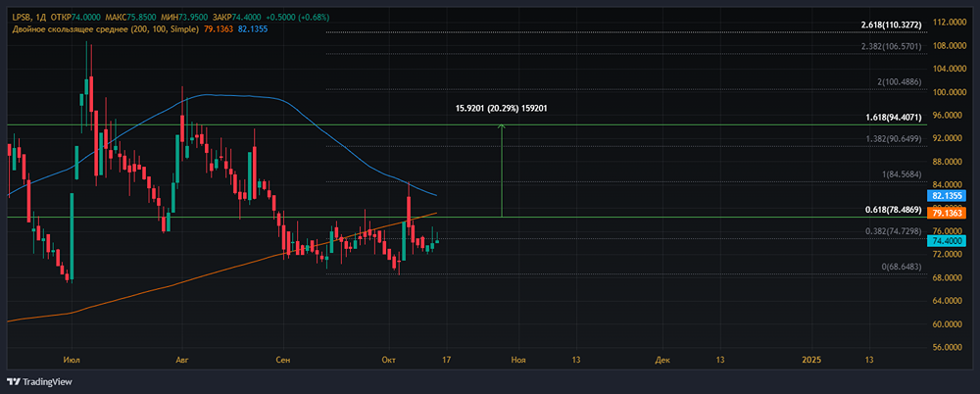
Task: Click Дек on the time axis
Action: pyautogui.click(x=662, y=360)
